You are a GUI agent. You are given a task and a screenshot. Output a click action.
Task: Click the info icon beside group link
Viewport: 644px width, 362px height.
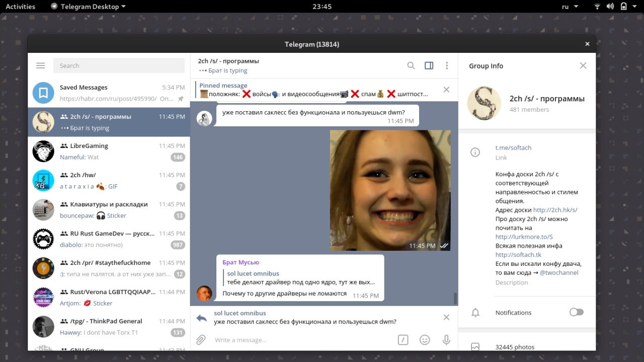tap(475, 152)
